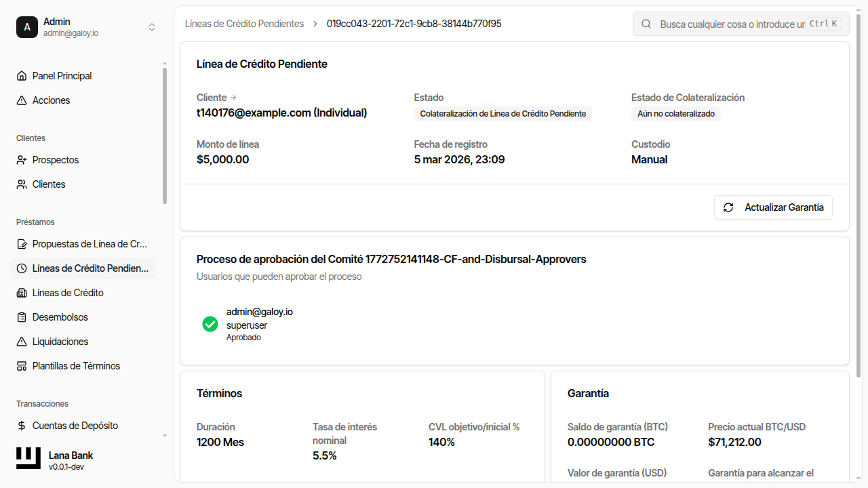Click the Plantillas de Términos icon
The image size is (868, 488).
click(x=22, y=366)
